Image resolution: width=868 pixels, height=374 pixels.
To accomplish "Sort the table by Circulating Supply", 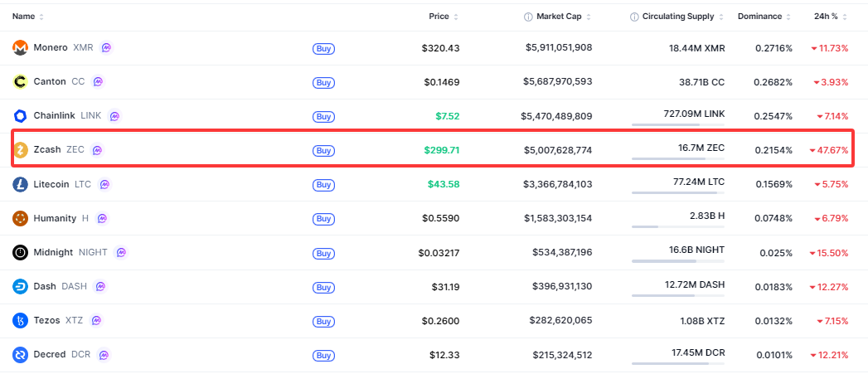I will [x=682, y=17].
